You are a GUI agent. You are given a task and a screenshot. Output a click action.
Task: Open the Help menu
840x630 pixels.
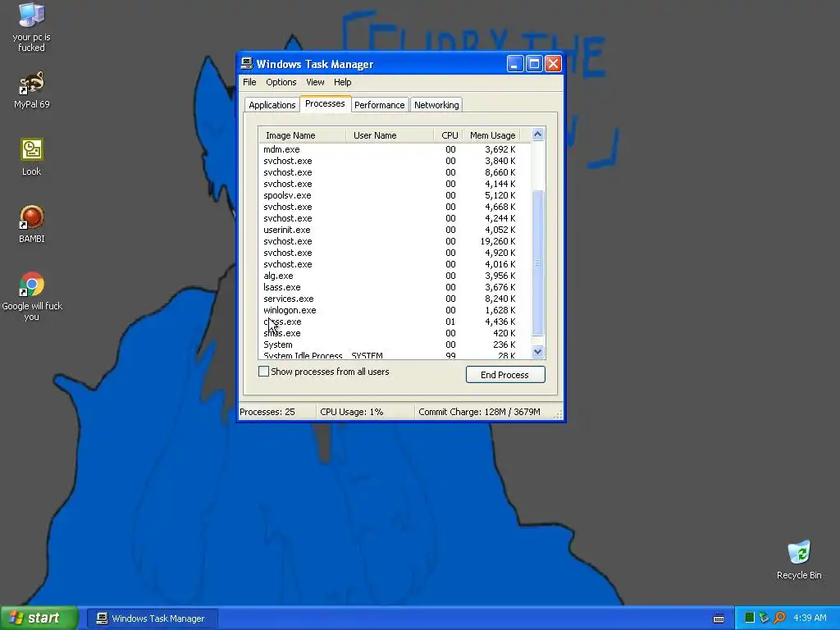342,82
